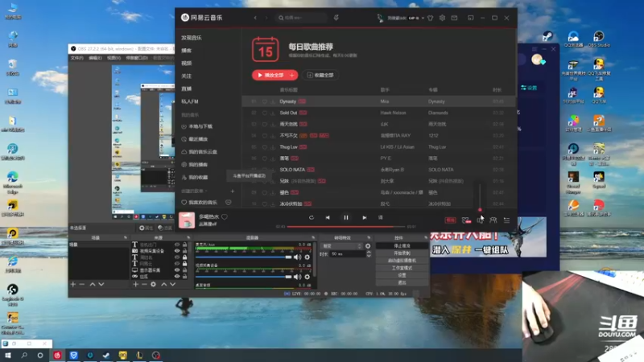
Task: Open the skin theme shirt icon
Action: pos(430,18)
